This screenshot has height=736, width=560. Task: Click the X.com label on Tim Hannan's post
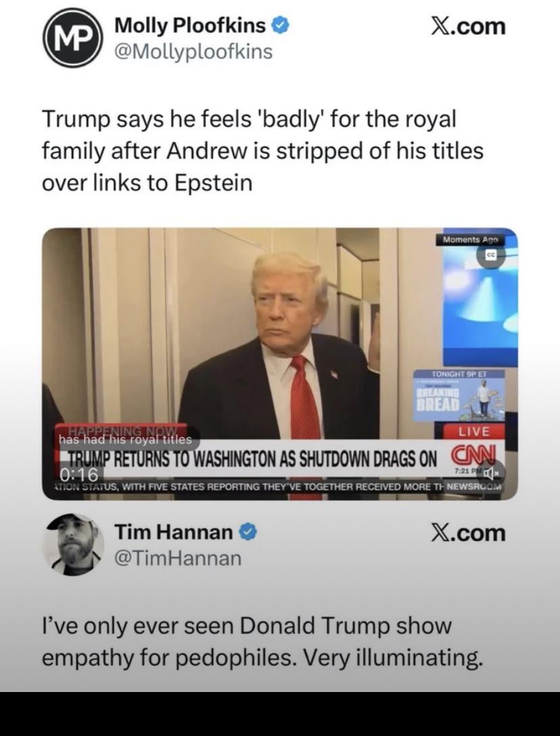[469, 533]
